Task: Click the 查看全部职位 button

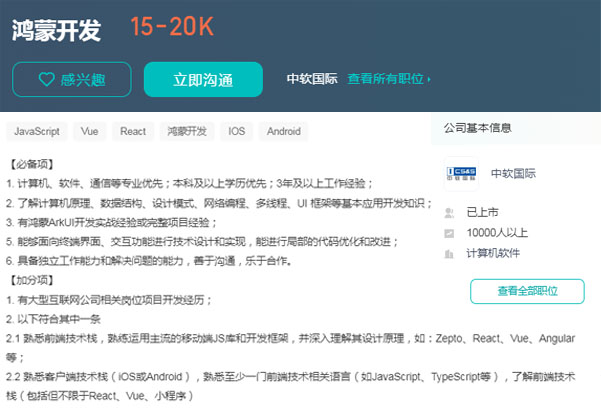Action: coord(527,291)
